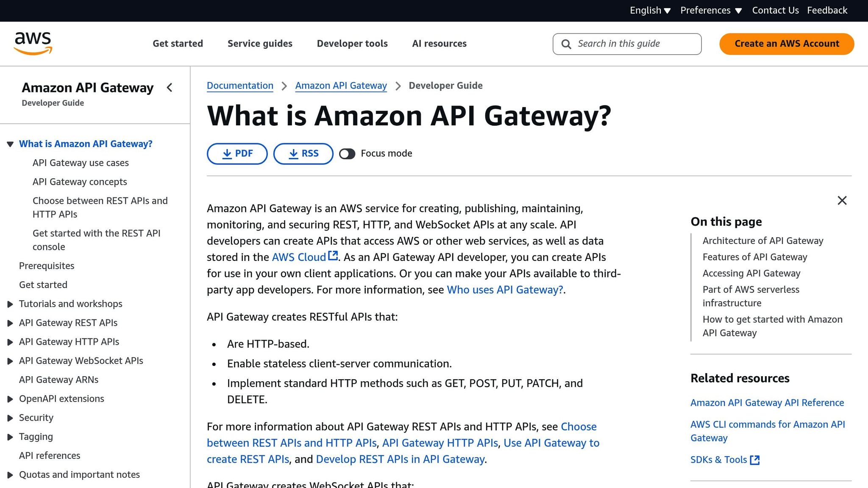This screenshot has height=488, width=868.
Task: Open API Gateway HTTP APIs inline link
Action: coord(440,443)
